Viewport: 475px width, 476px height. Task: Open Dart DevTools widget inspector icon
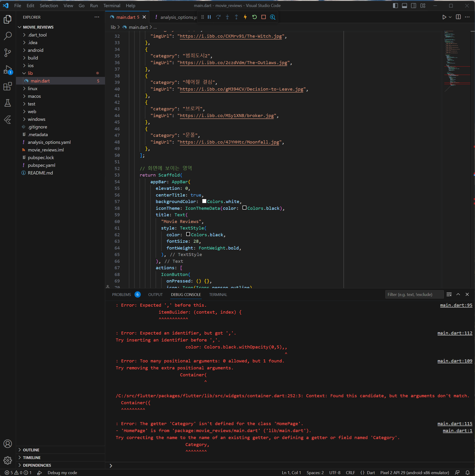point(272,17)
